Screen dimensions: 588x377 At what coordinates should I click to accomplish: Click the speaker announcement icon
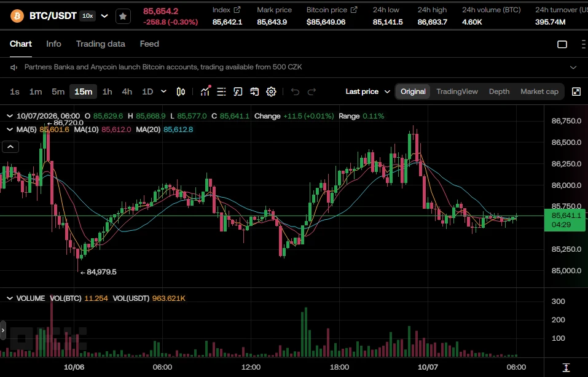14,68
